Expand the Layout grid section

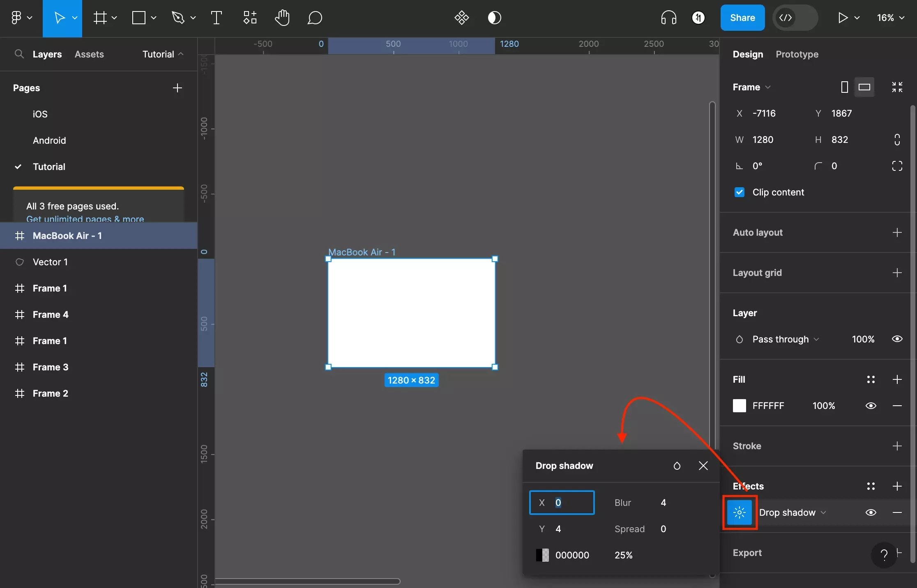(x=898, y=272)
